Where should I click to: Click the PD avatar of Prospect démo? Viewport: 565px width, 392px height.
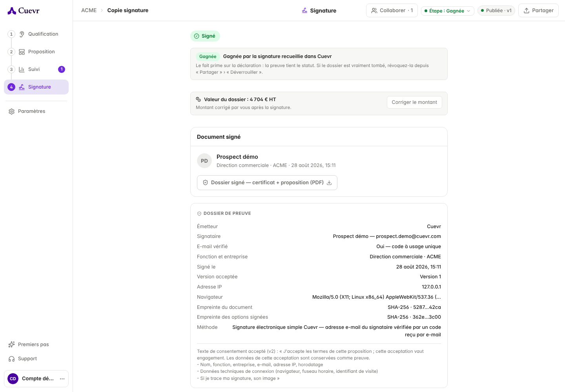[204, 161]
